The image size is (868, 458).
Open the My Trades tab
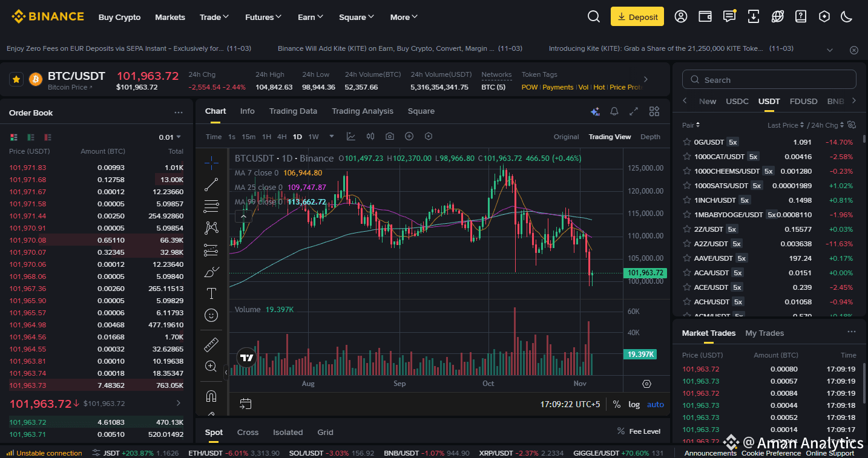tap(764, 333)
